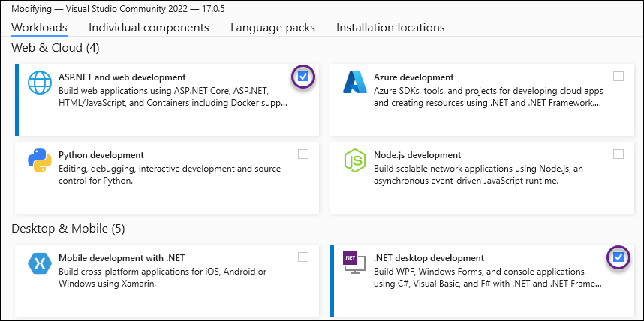
Task: Click the .NET desktop development icon
Action: [x=354, y=263]
